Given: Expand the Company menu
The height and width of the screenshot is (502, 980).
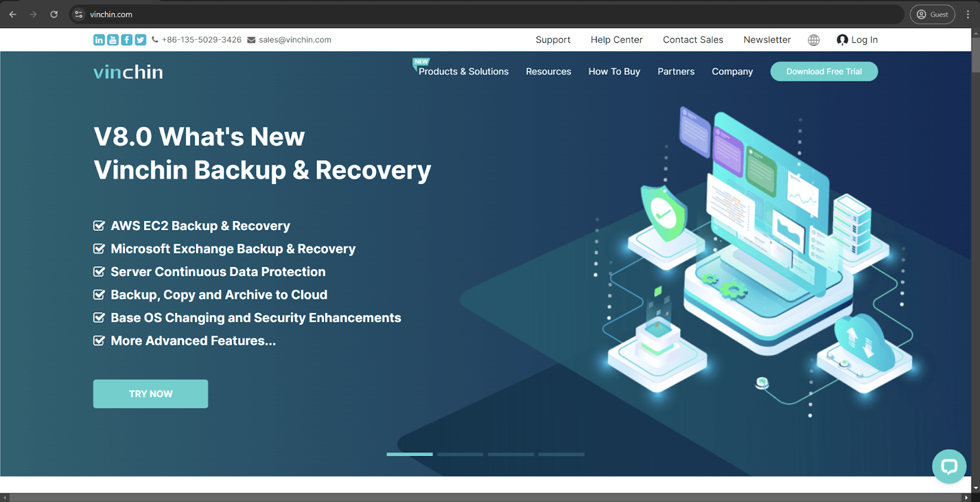Looking at the screenshot, I should 732,72.
